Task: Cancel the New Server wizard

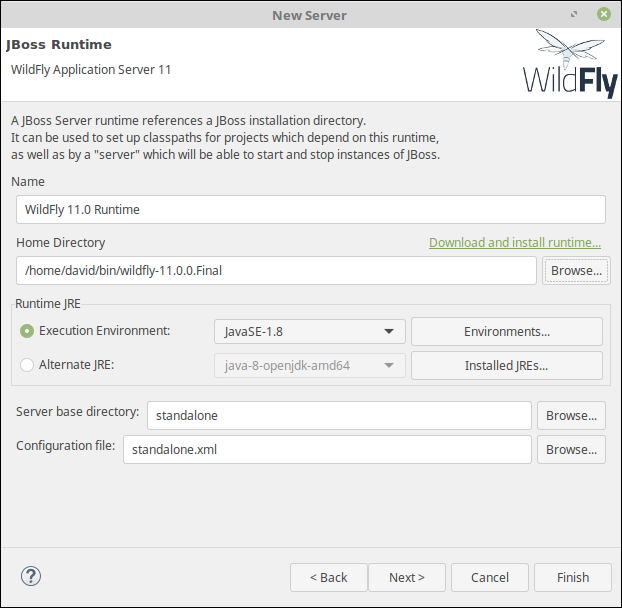Action: point(490,577)
